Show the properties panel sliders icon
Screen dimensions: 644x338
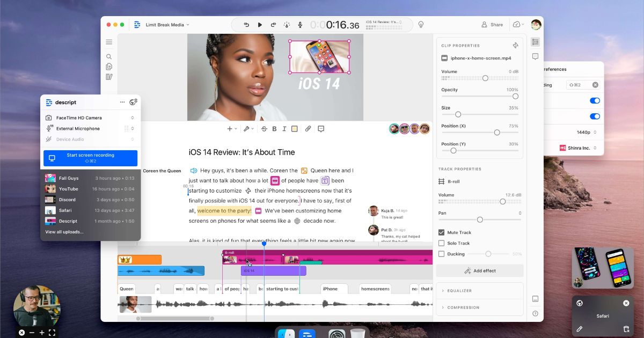(x=535, y=42)
